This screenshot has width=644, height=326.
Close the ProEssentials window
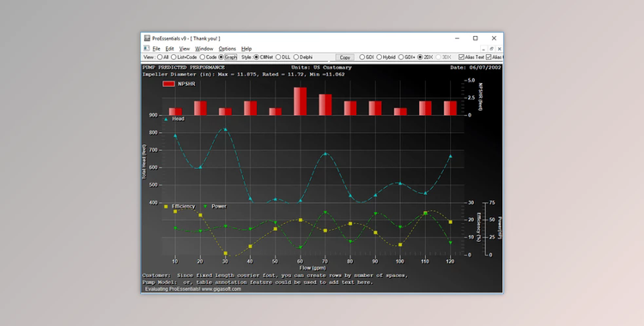coord(494,39)
